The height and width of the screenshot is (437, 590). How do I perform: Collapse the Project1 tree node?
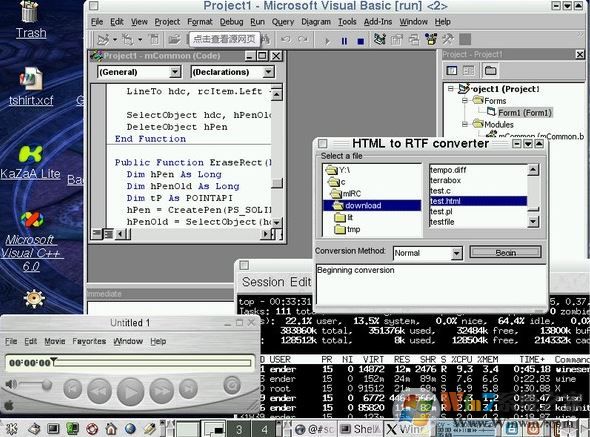[x=450, y=89]
